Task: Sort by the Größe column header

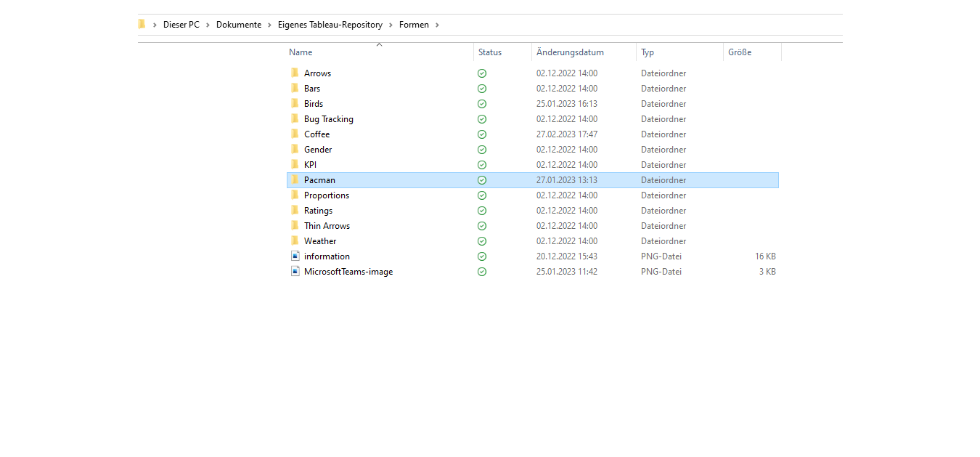Action: tap(740, 52)
